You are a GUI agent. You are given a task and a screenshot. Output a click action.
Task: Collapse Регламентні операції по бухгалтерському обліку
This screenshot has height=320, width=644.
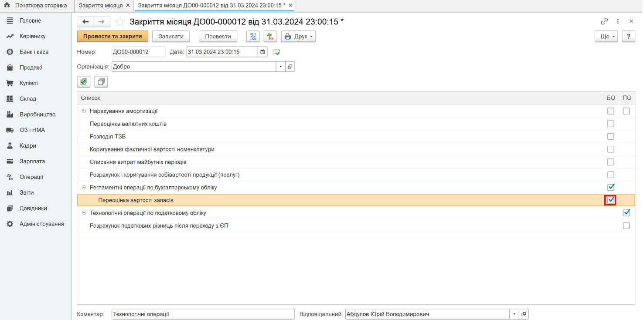coord(84,188)
